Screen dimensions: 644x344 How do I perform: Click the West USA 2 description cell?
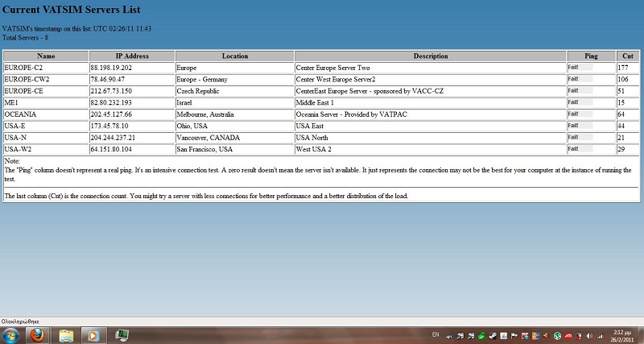[x=431, y=149]
